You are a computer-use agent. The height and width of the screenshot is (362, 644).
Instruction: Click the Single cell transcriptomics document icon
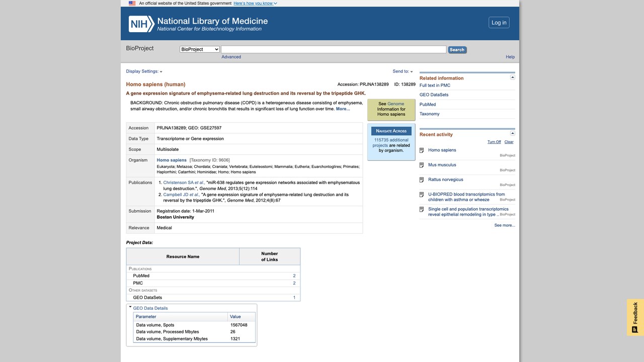tap(422, 209)
